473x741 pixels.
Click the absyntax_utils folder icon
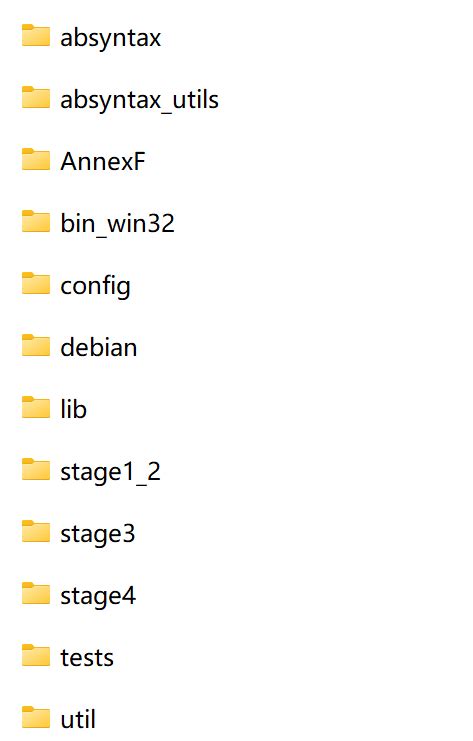pos(36,97)
